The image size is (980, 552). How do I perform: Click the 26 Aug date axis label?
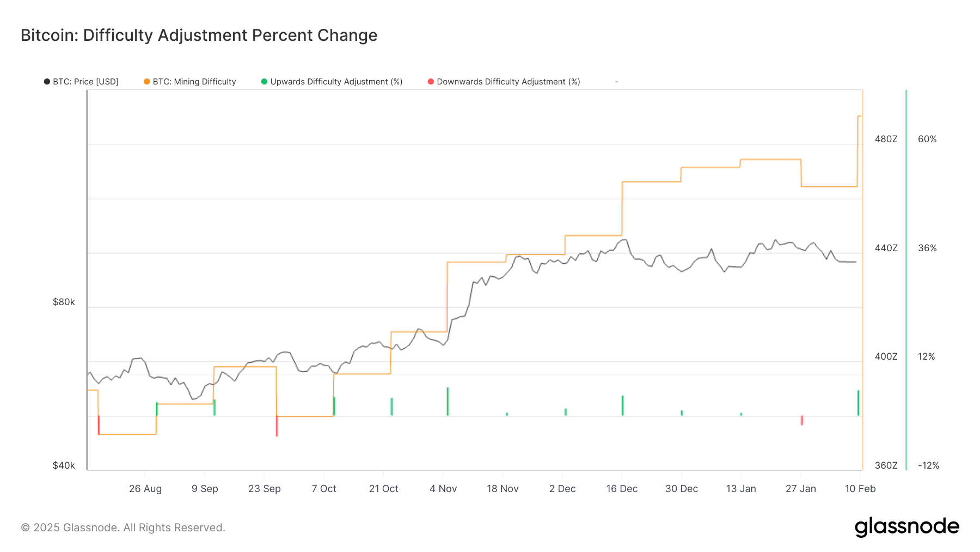[145, 489]
